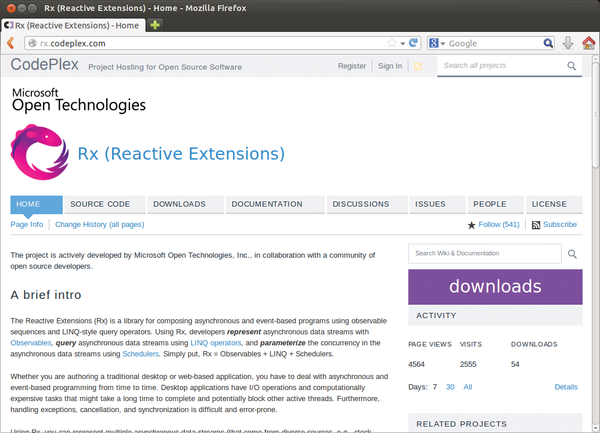The height and width of the screenshot is (433, 600).
Task: Open the URL history dropdown arrow
Action: pyautogui.click(x=403, y=44)
